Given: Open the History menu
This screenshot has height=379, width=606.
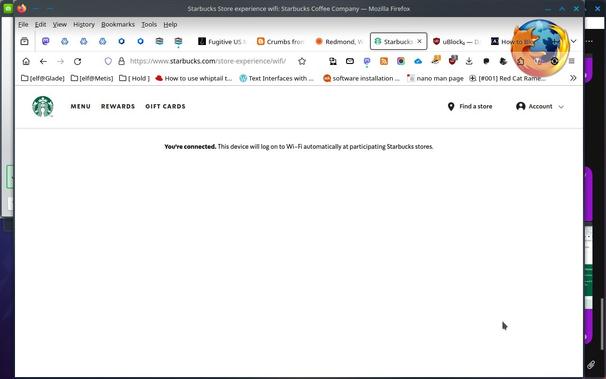Looking at the screenshot, I should [x=84, y=24].
